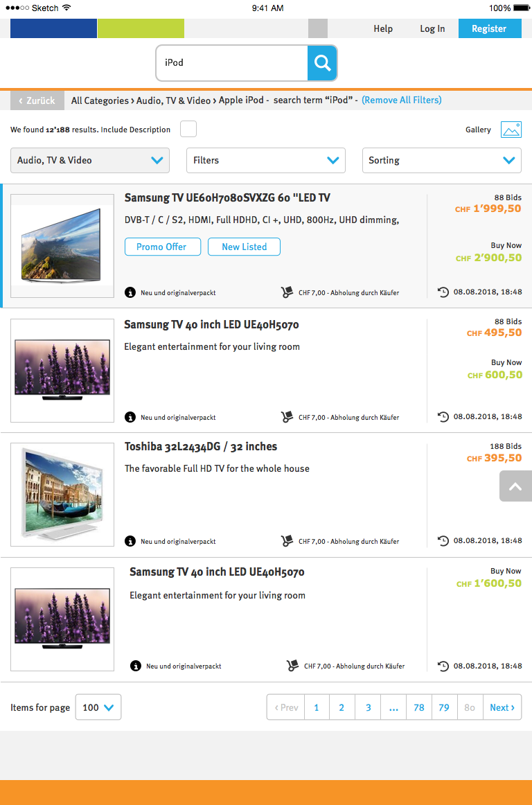Click shipping trolley icon on CHF 495,50 listing
This screenshot has height=805, width=532.
tap(287, 417)
